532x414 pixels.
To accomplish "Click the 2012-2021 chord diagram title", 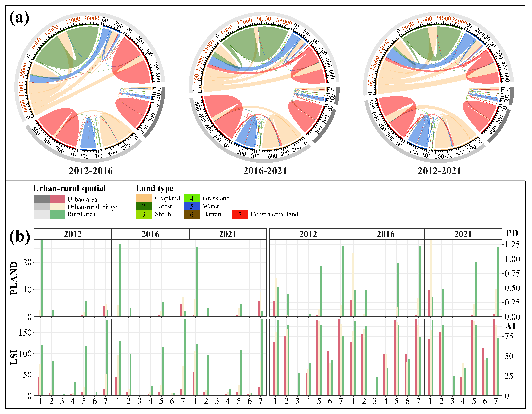I will click(x=439, y=171).
